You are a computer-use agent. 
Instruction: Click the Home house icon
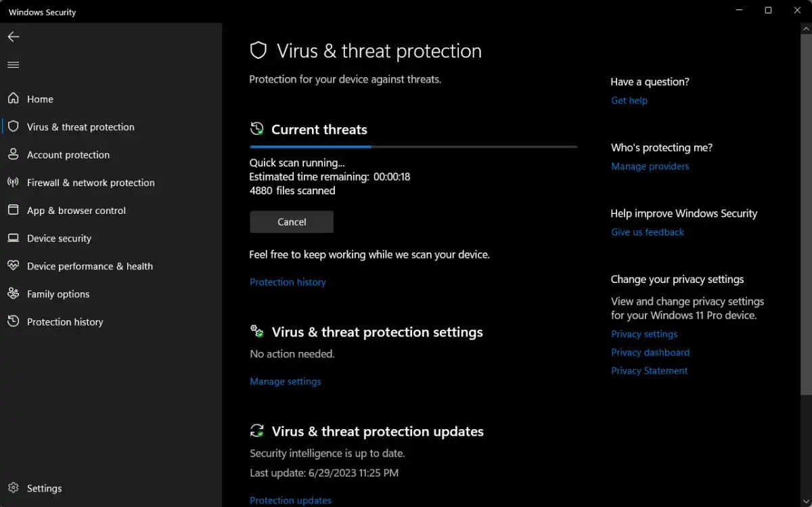coord(14,99)
